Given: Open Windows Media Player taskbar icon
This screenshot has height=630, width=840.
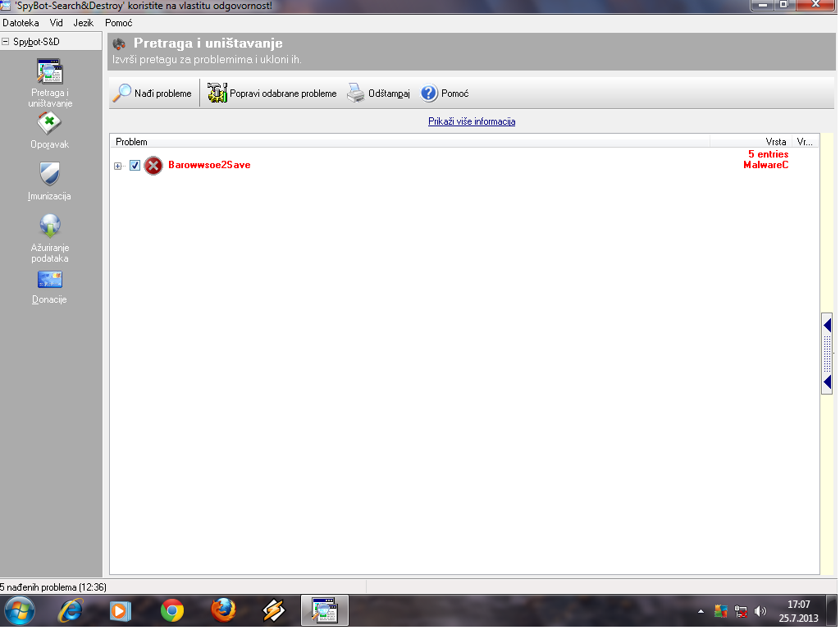Looking at the screenshot, I should pos(121,610).
